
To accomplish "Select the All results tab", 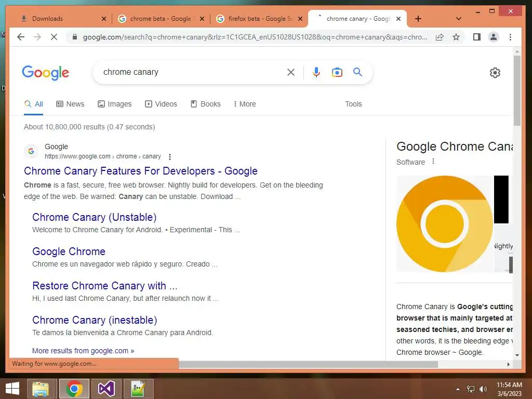I will tap(33, 104).
